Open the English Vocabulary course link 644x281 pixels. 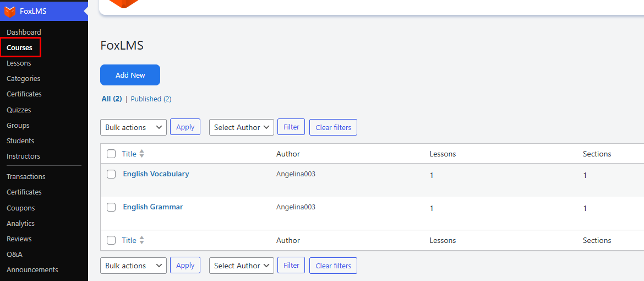156,174
